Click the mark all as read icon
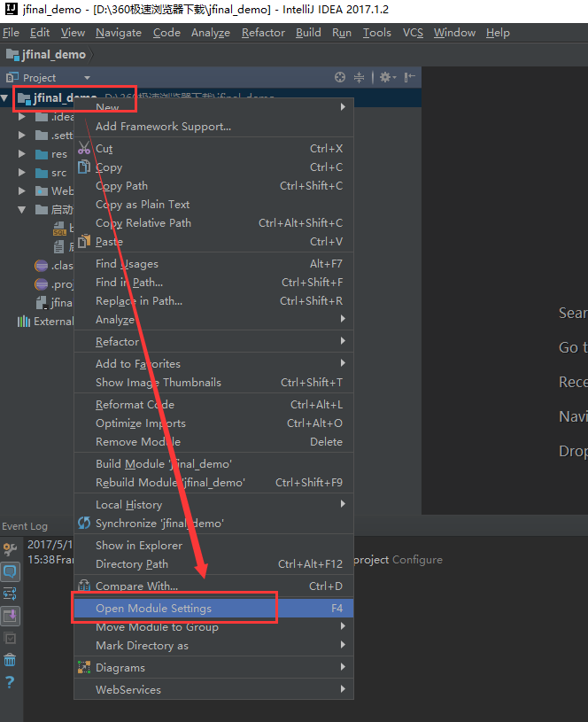Image resolution: width=588 pixels, height=722 pixels. (x=10, y=638)
